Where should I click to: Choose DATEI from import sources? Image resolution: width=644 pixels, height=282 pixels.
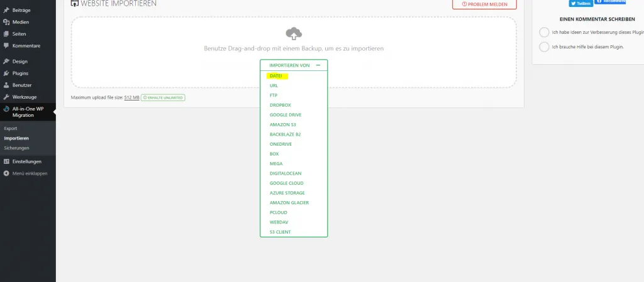[276, 76]
